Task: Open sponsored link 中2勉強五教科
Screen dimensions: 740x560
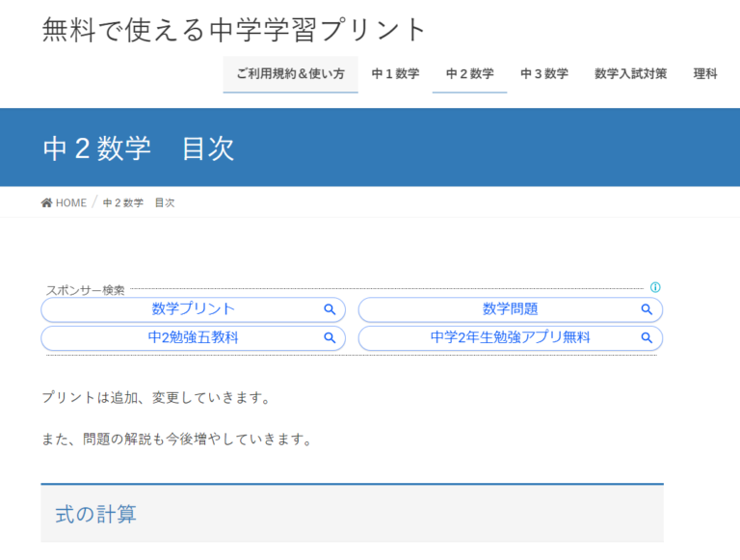Action: coord(193,337)
